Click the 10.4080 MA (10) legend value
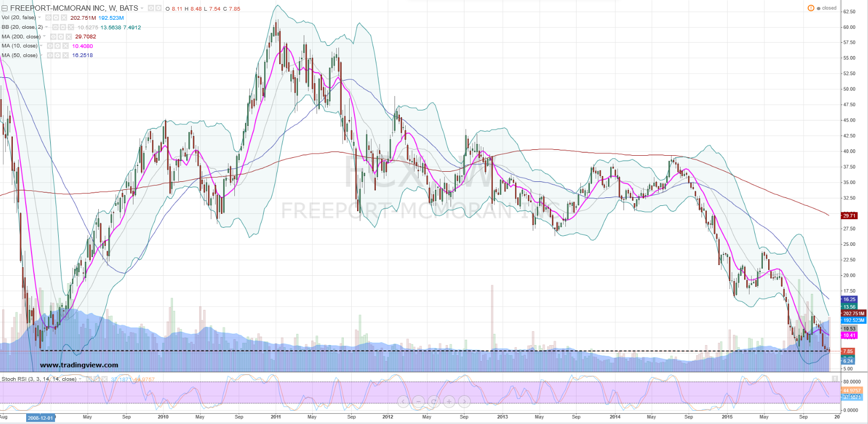The height and width of the screenshot is (424, 868). pos(83,46)
